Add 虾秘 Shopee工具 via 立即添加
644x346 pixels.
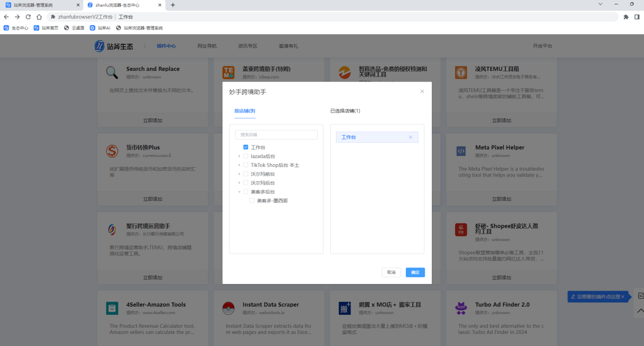point(501,278)
